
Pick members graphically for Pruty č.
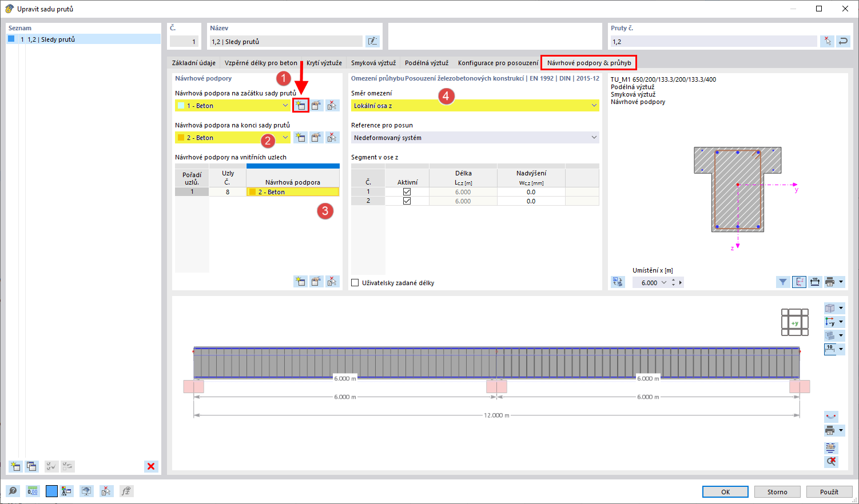[827, 41]
